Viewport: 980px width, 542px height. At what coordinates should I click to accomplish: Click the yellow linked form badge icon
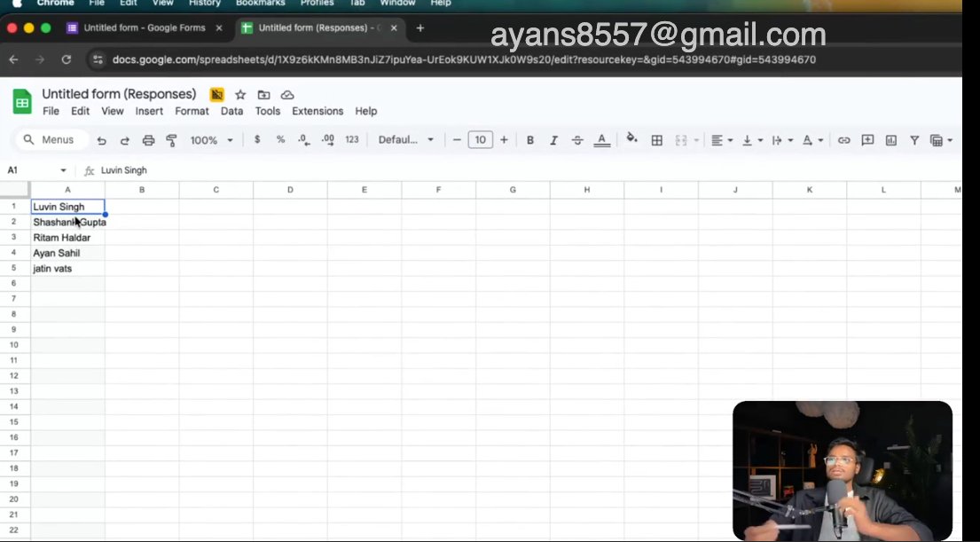[216, 94]
